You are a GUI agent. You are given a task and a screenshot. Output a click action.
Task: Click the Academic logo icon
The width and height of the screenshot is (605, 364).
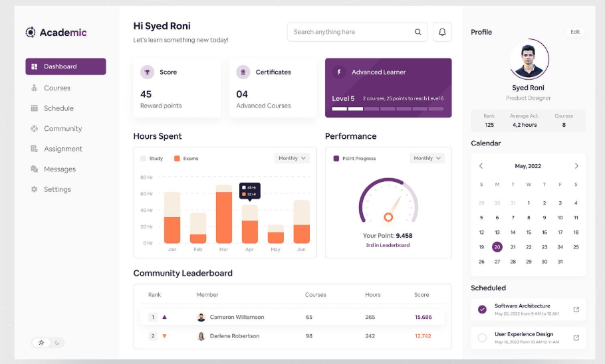pyautogui.click(x=31, y=33)
